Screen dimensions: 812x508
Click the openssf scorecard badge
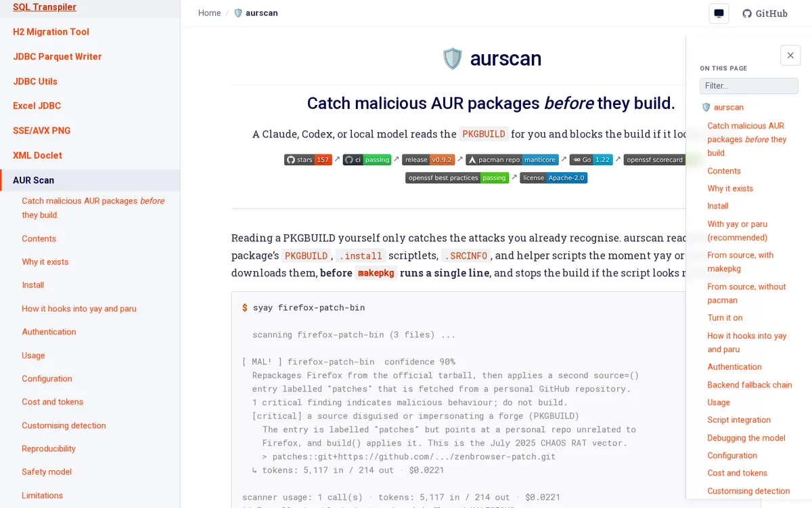[x=654, y=160]
